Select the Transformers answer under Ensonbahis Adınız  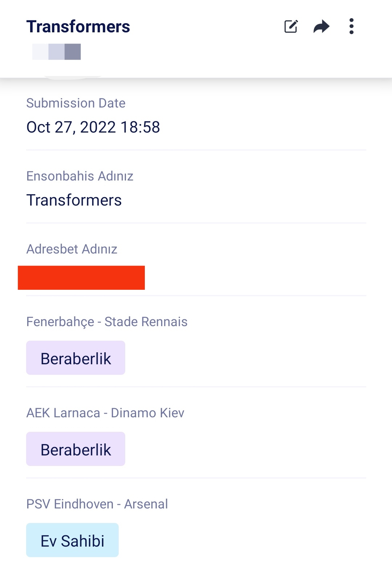pyautogui.click(x=74, y=200)
